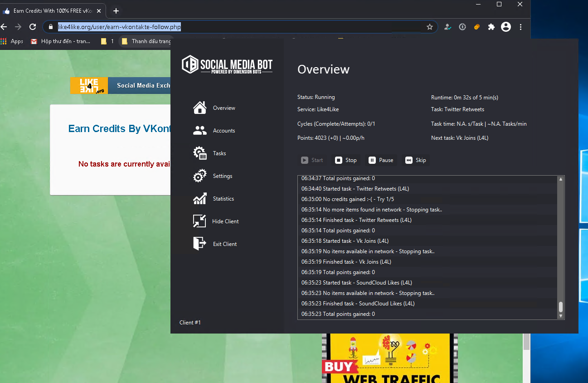588x383 pixels.
Task: Click the door icon for Exit Client
Action: click(x=199, y=244)
